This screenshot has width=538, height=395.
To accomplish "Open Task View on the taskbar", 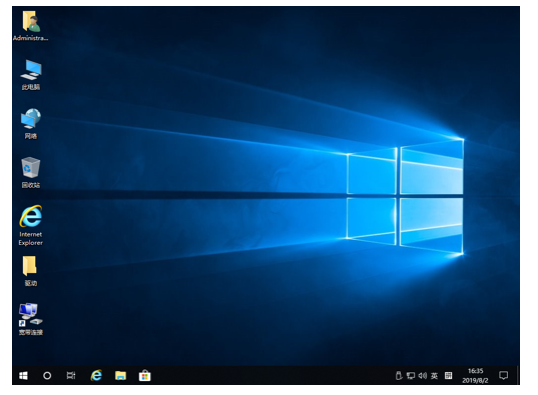I will pyautogui.click(x=71, y=376).
